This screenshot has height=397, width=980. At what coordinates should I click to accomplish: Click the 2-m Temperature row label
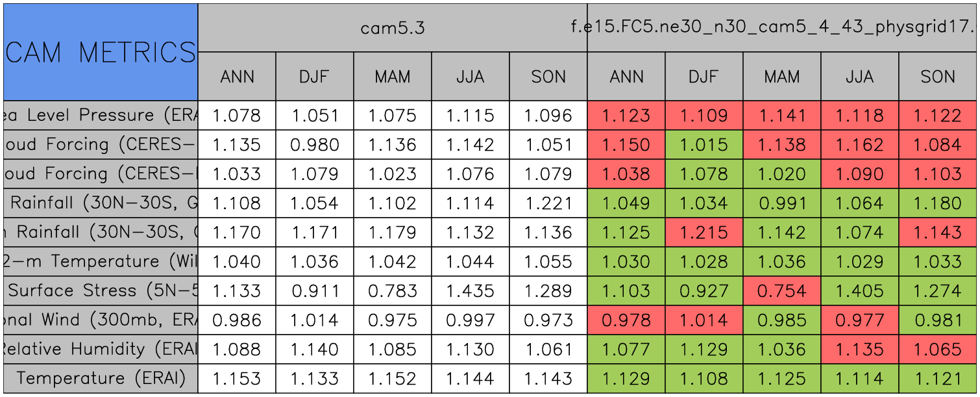point(101,262)
